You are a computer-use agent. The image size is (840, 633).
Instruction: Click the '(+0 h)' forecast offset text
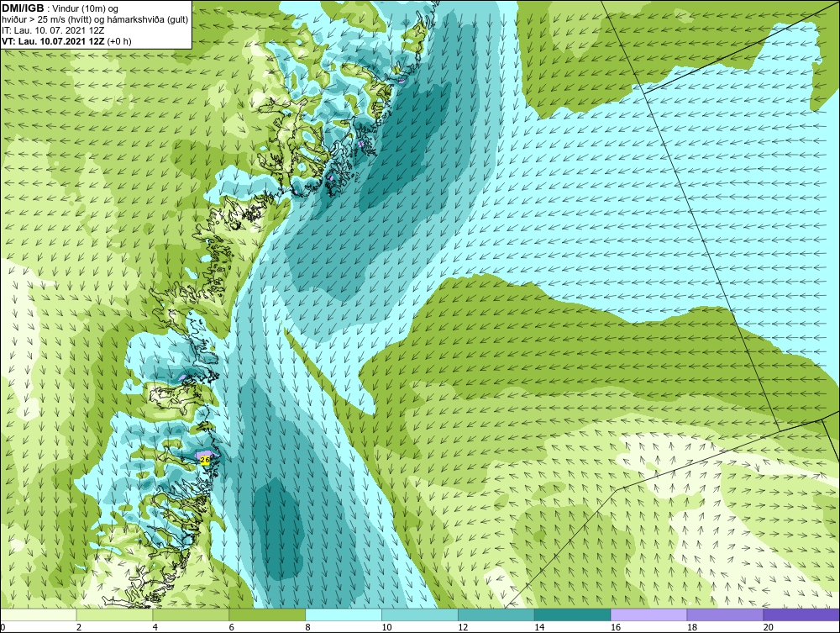(119, 41)
